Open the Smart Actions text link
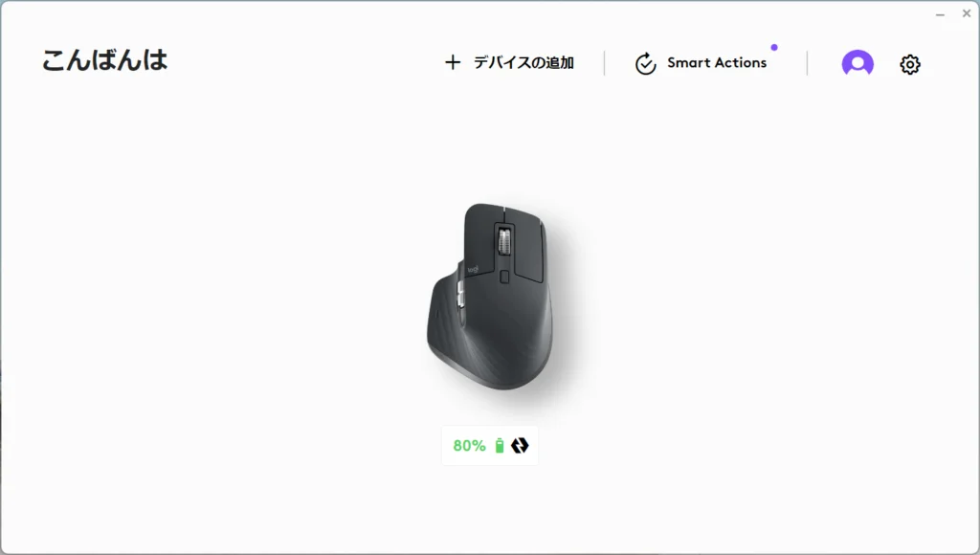The height and width of the screenshot is (555, 980). (x=717, y=62)
